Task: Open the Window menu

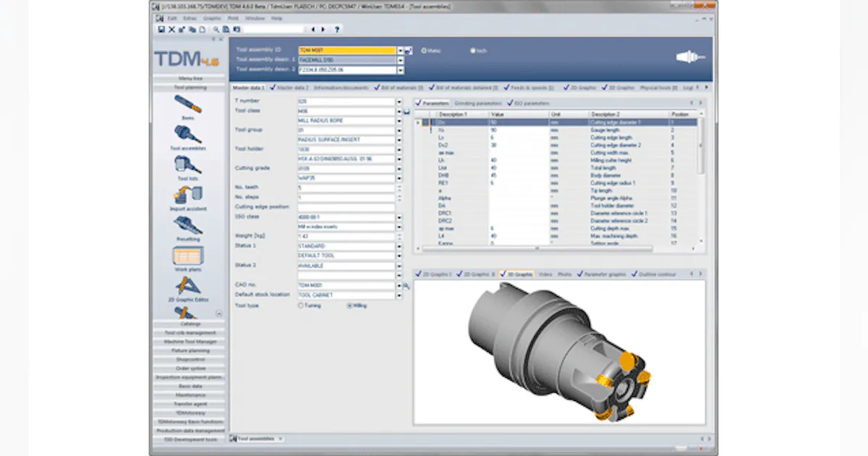Action: pyautogui.click(x=255, y=17)
